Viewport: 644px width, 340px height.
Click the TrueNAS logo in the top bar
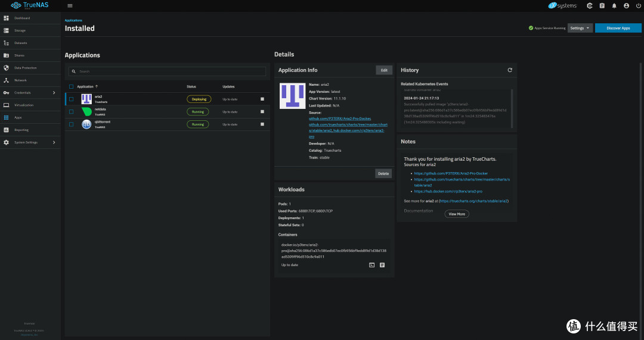coord(30,5)
